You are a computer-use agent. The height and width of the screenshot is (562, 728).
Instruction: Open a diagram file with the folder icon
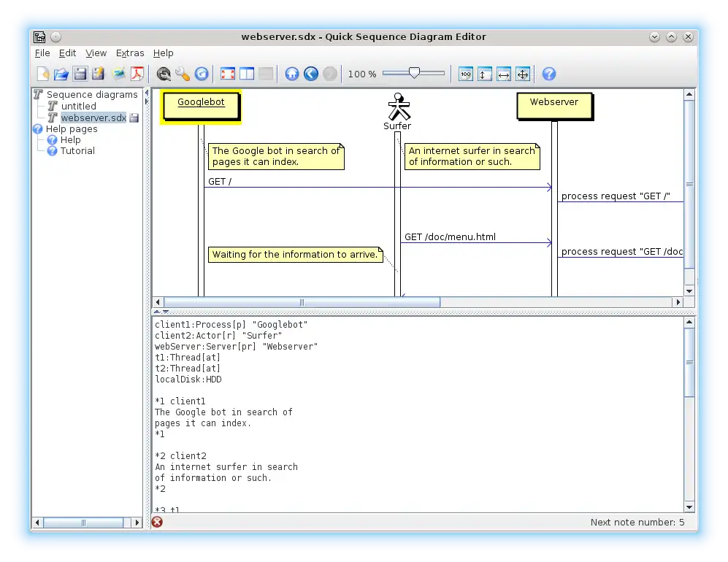61,74
